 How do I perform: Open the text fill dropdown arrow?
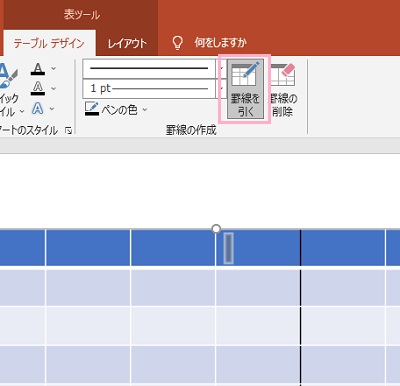pyautogui.click(x=54, y=69)
